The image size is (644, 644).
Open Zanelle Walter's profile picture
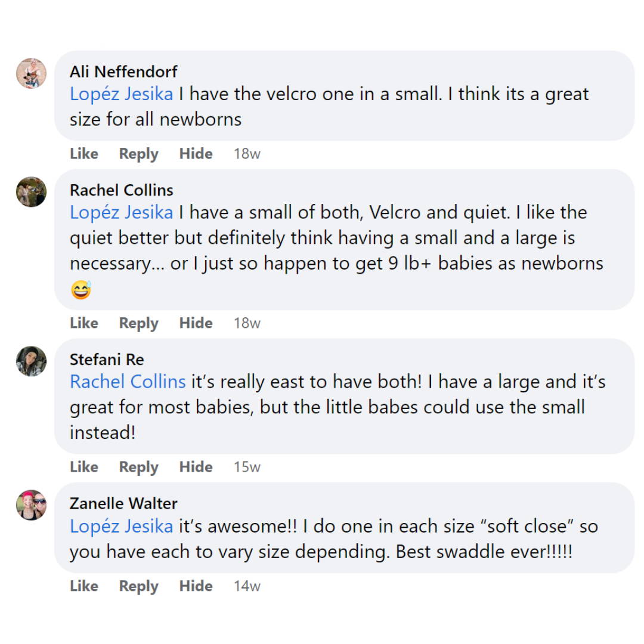click(x=30, y=505)
